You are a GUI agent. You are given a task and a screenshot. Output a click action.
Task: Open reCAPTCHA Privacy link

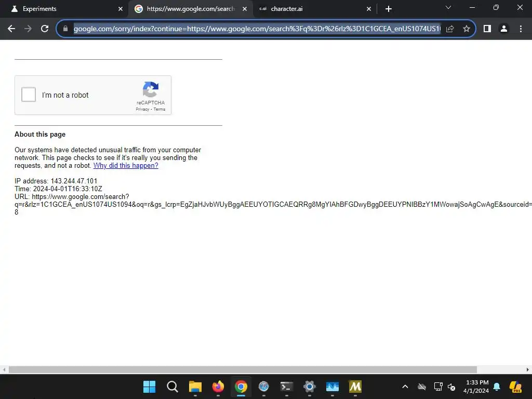point(142,109)
